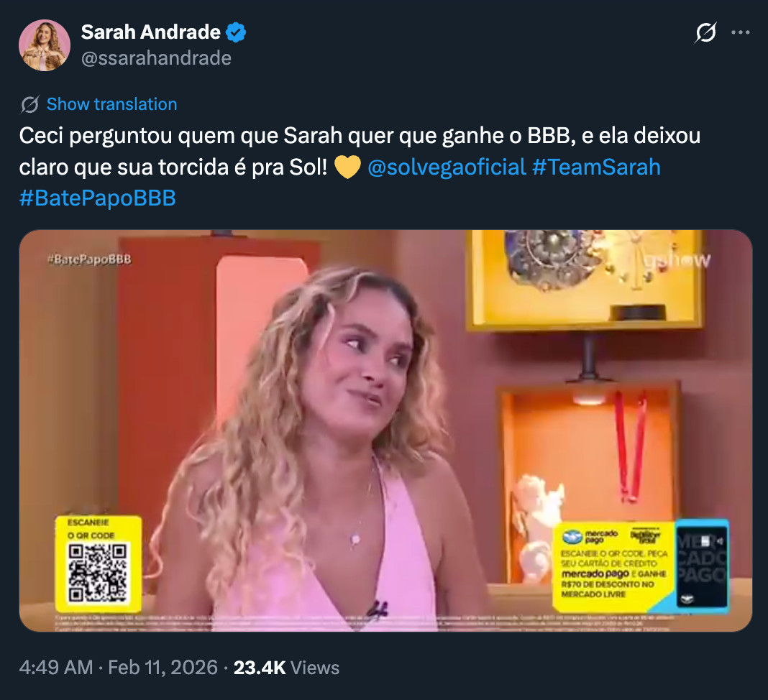Play the embedded video

[385, 430]
